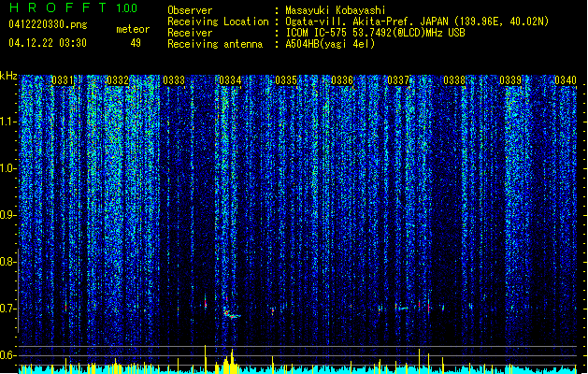Click the kHz axis unit label
Screen dimensions: 588x374
[x=8, y=76]
